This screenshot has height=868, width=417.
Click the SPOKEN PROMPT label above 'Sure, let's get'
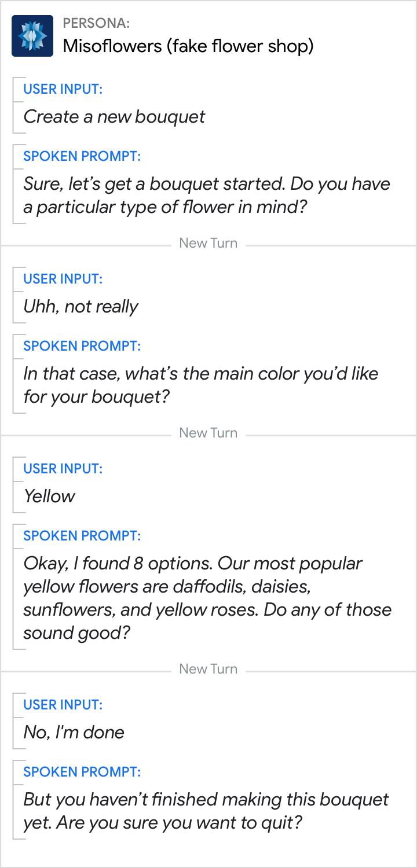(82, 156)
